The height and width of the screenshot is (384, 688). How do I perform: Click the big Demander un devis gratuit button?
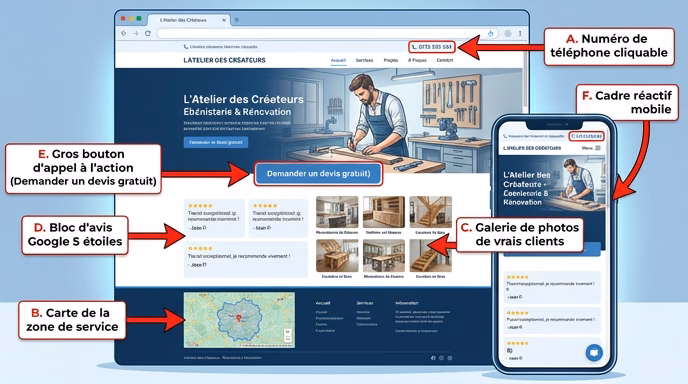[318, 174]
